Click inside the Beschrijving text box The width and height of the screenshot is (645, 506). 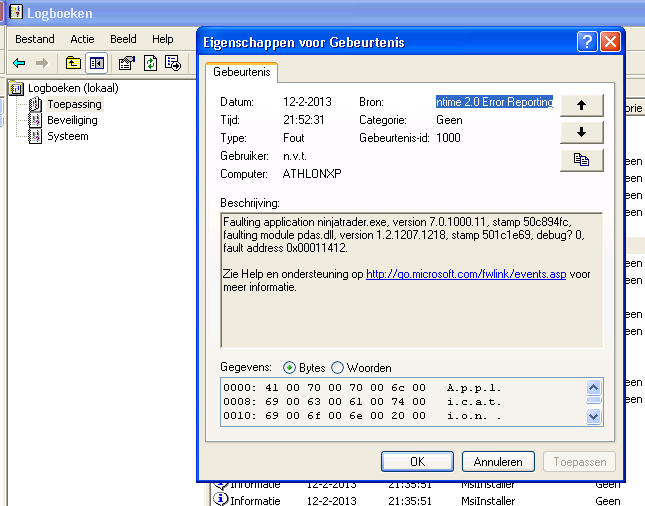coord(412,280)
